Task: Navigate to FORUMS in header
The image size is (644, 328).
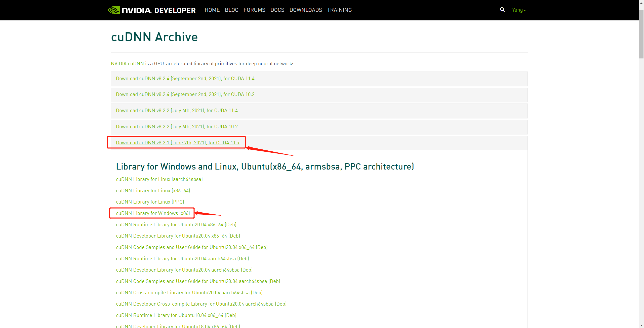Action: 254,10
